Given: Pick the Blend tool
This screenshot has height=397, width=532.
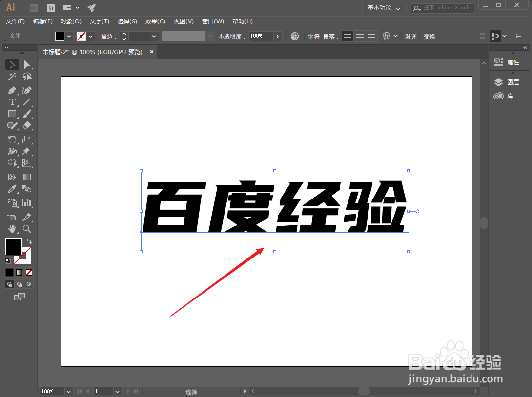Looking at the screenshot, I should pyautogui.click(x=27, y=189).
